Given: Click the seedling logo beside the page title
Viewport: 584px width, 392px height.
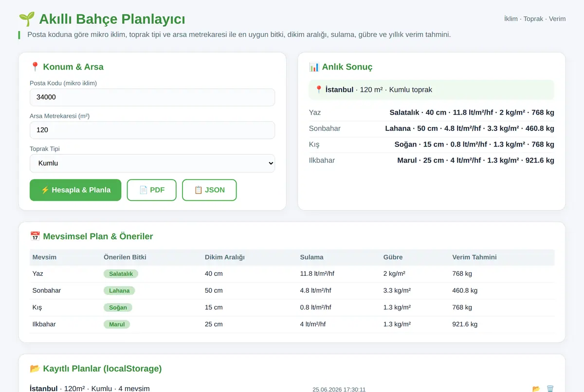Looking at the screenshot, I should pyautogui.click(x=27, y=19).
